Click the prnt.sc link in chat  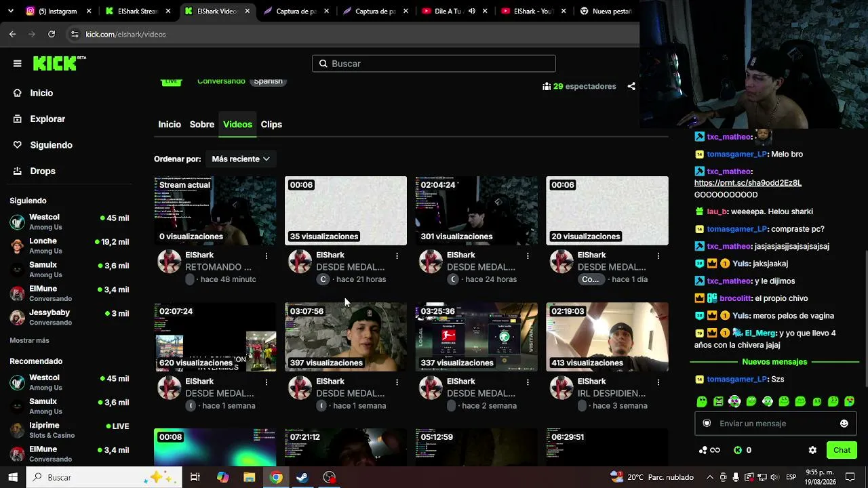coord(748,183)
